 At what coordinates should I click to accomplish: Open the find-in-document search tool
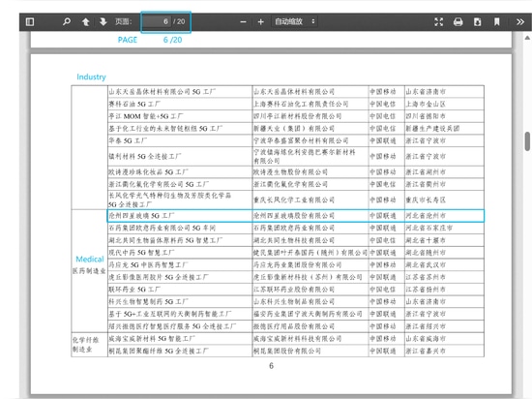click(67, 22)
